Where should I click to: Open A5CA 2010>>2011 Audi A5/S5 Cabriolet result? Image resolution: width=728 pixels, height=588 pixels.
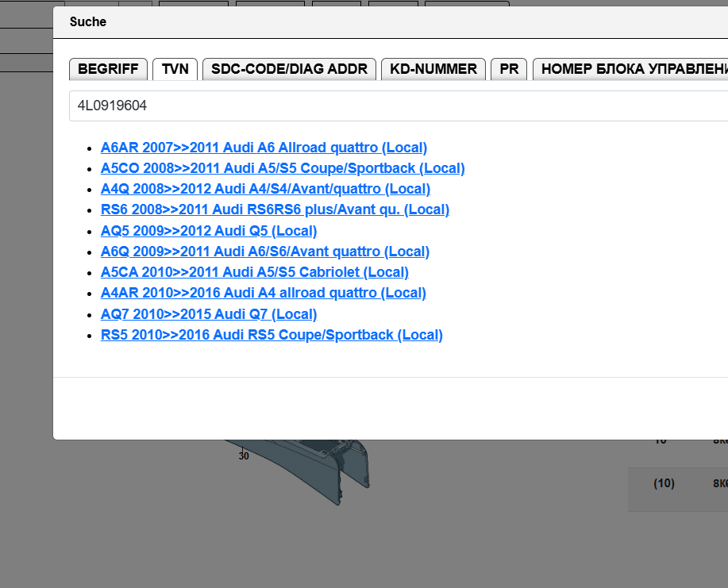254,272
